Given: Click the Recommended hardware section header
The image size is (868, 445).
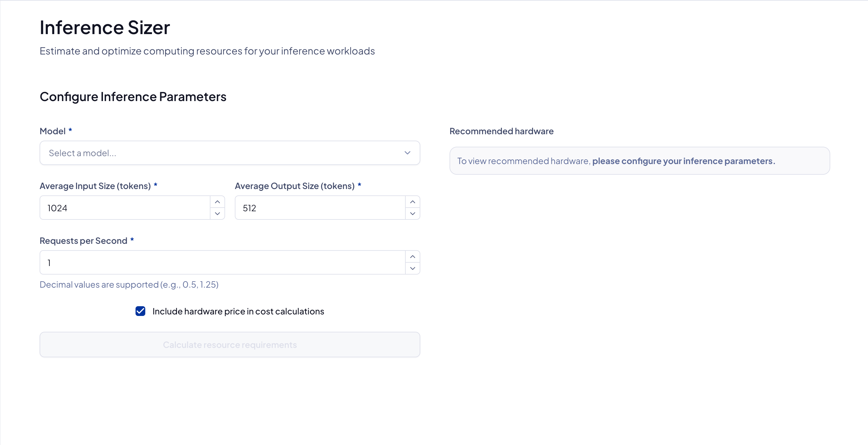Looking at the screenshot, I should (501, 131).
